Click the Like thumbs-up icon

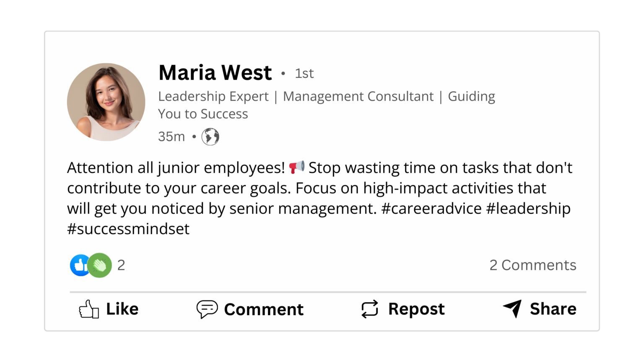[88, 309]
